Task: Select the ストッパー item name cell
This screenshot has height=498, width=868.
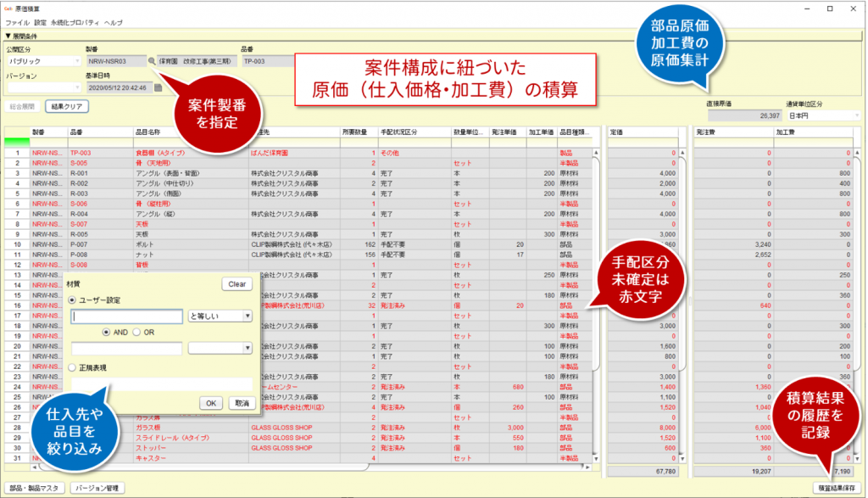Action: click(x=191, y=448)
